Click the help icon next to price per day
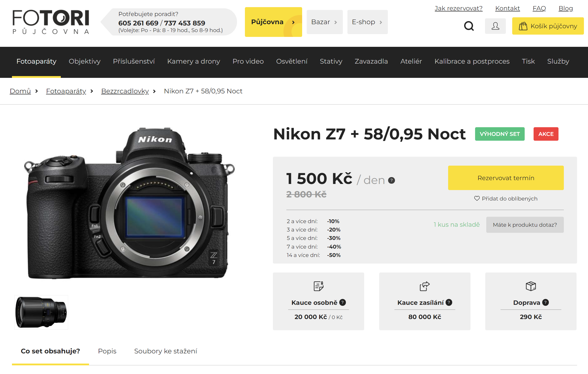The height and width of the screenshot is (374, 588). tap(391, 180)
